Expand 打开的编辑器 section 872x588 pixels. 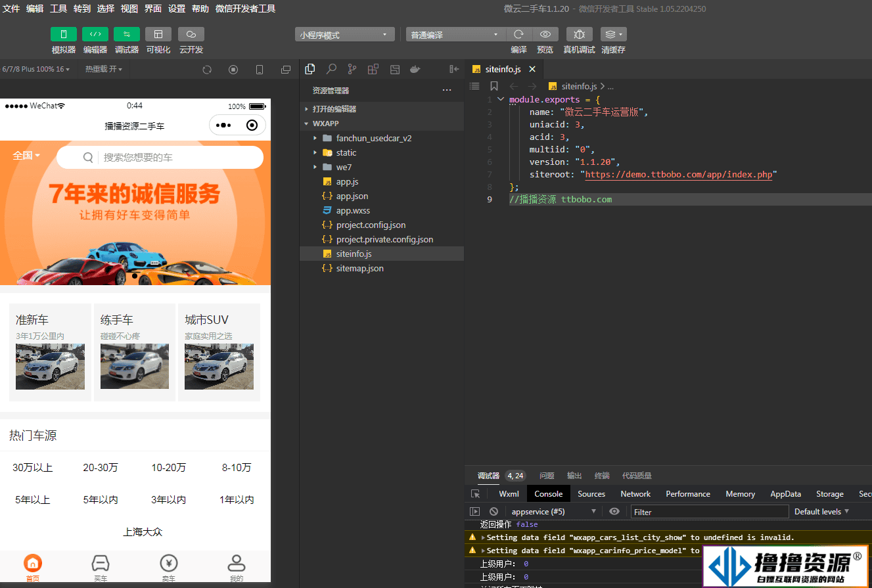pos(382,109)
